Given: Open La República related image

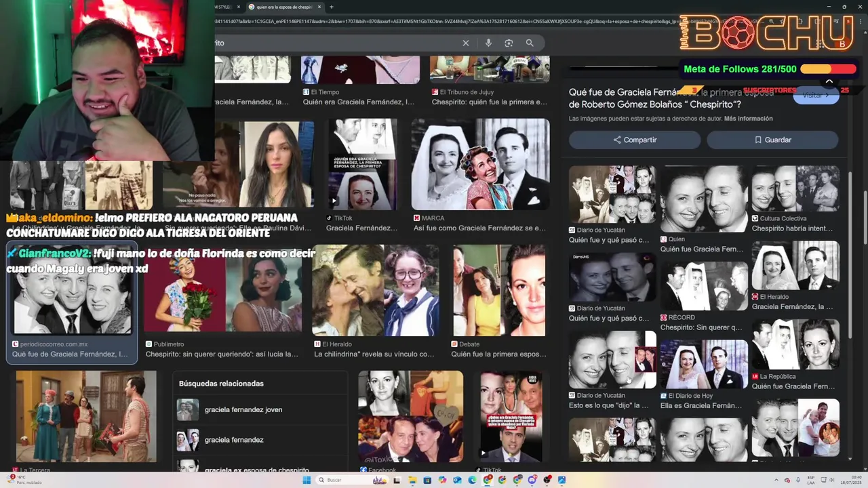Looking at the screenshot, I should pyautogui.click(x=795, y=344).
